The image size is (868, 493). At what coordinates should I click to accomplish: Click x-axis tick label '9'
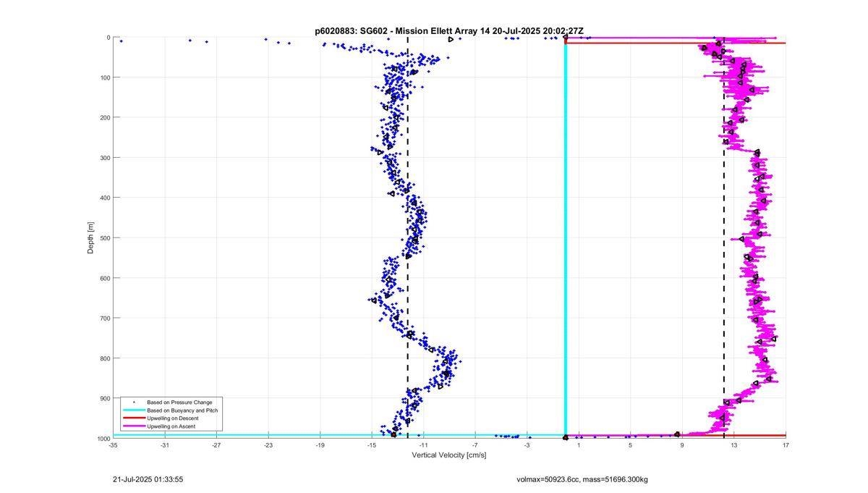coord(682,445)
